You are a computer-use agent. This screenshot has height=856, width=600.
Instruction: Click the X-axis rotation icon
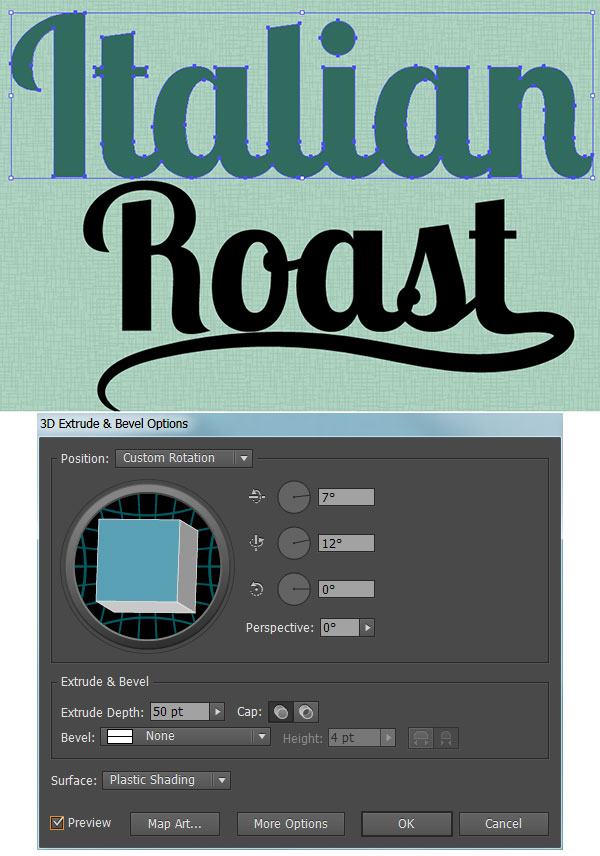(x=257, y=497)
